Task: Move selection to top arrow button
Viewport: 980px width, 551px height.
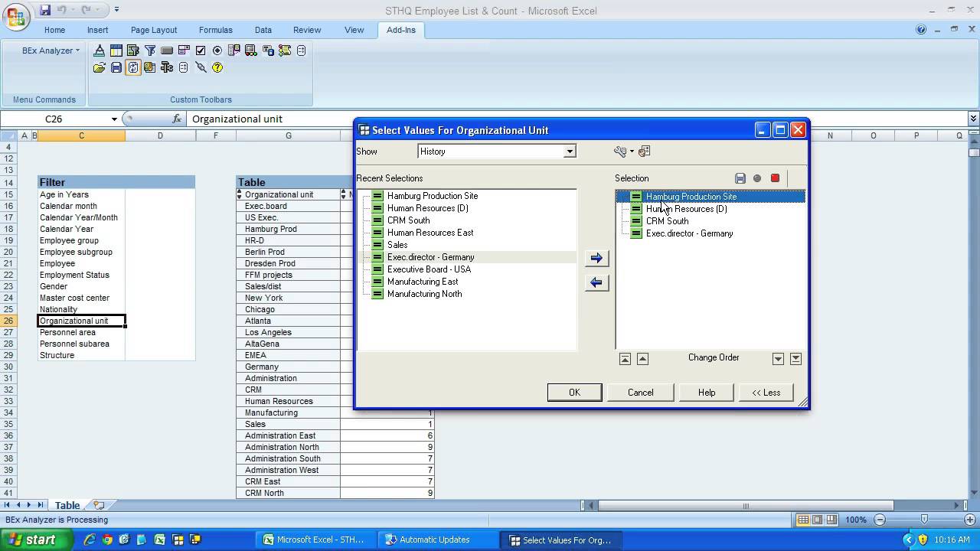Action: [625, 358]
